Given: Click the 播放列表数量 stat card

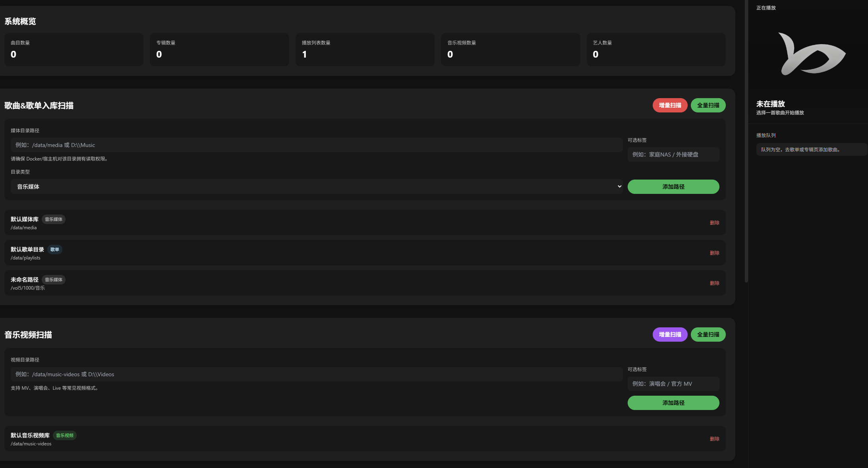Looking at the screenshot, I should tap(365, 50).
